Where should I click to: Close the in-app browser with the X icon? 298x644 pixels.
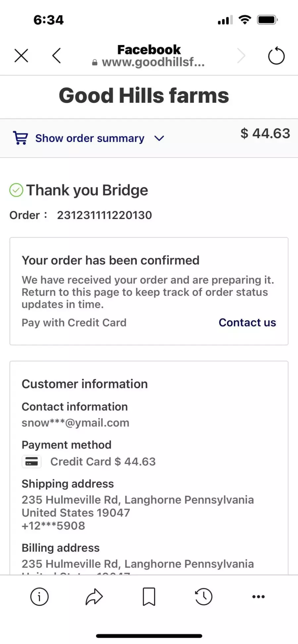(21, 56)
